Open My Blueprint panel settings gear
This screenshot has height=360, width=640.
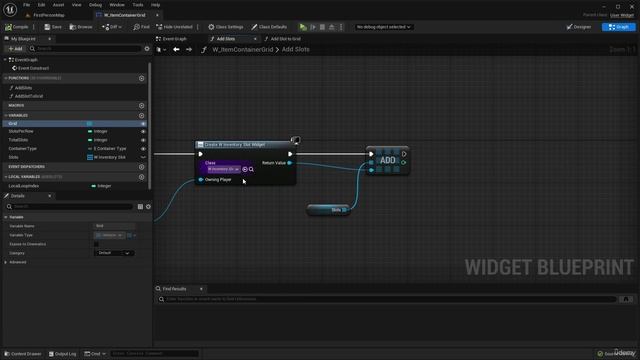click(147, 49)
